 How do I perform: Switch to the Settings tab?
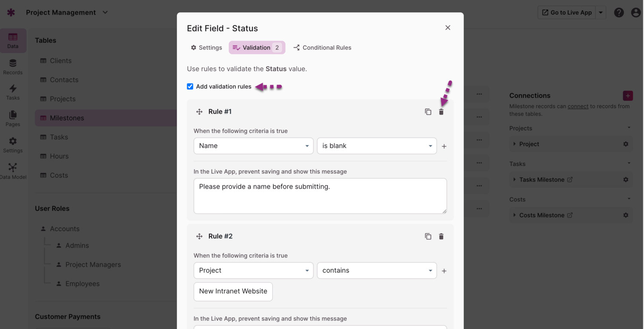pyautogui.click(x=207, y=48)
